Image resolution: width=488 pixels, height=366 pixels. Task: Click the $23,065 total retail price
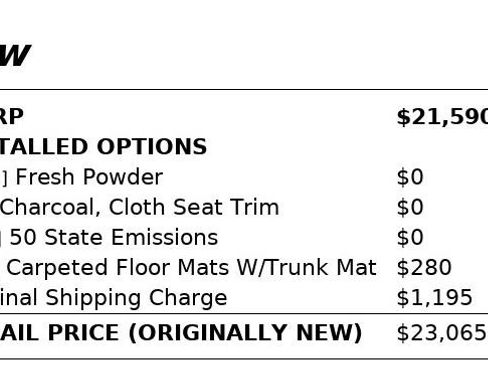441,333
